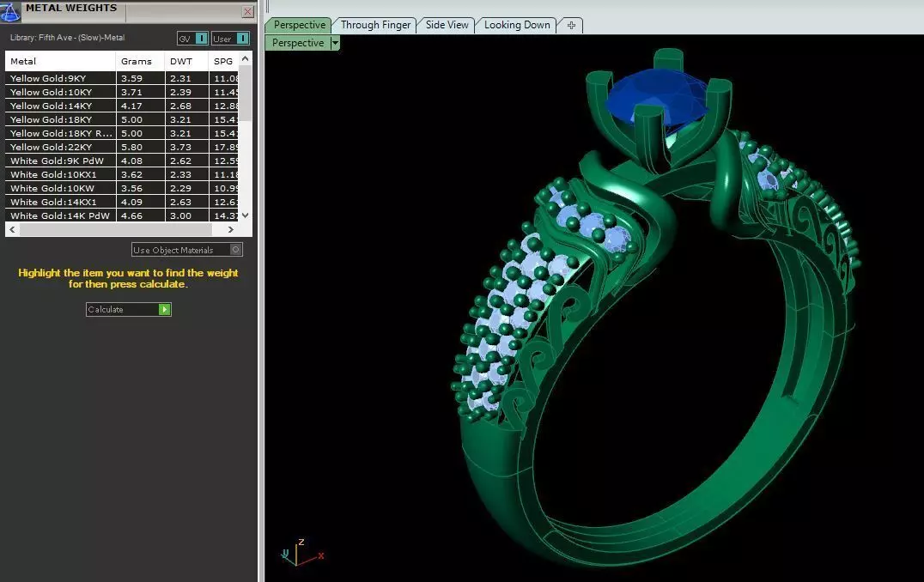Click the Metal Weights panel logo icon
The image size is (924, 582).
pos(10,12)
